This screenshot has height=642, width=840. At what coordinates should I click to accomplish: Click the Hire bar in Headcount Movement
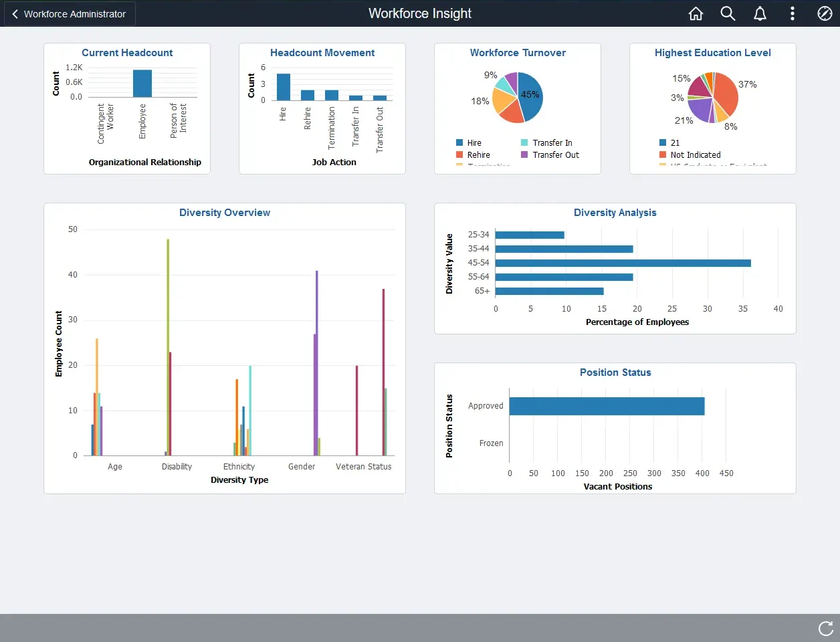click(284, 87)
